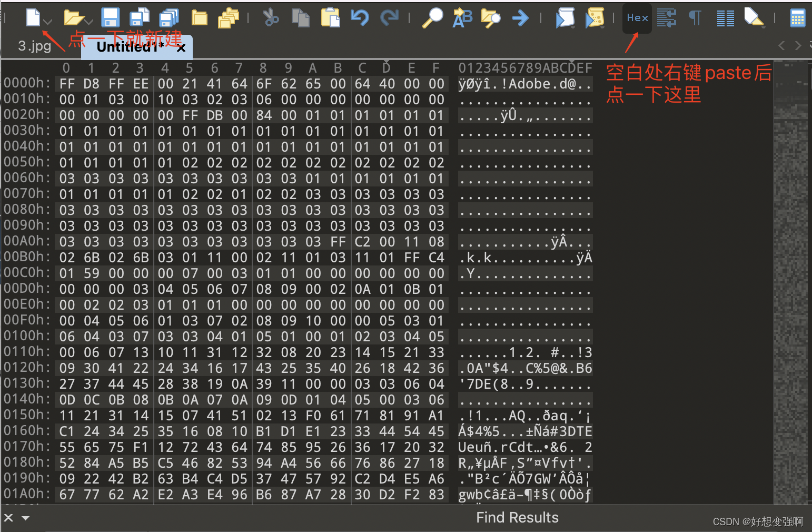Expand the Find Results panel dropdown arrow

click(x=25, y=518)
